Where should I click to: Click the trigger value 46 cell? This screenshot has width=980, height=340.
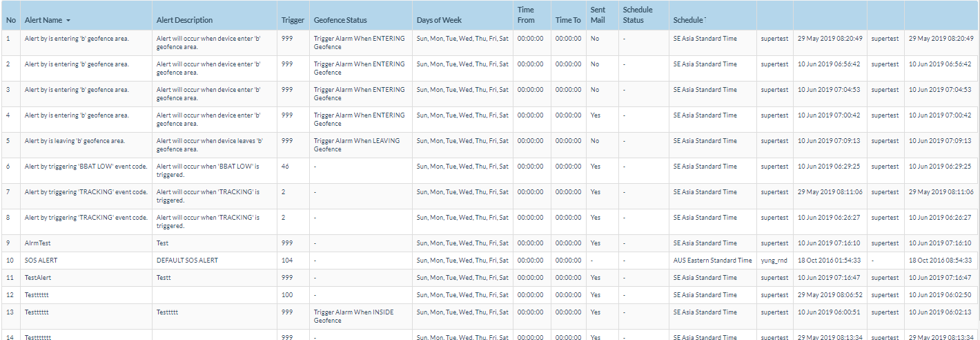tap(286, 167)
